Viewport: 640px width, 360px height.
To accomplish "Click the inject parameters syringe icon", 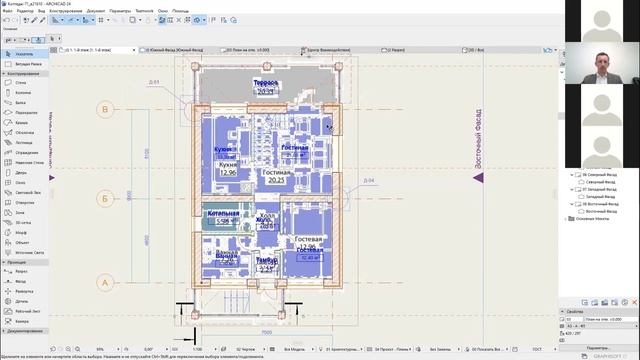I will pos(42,20).
